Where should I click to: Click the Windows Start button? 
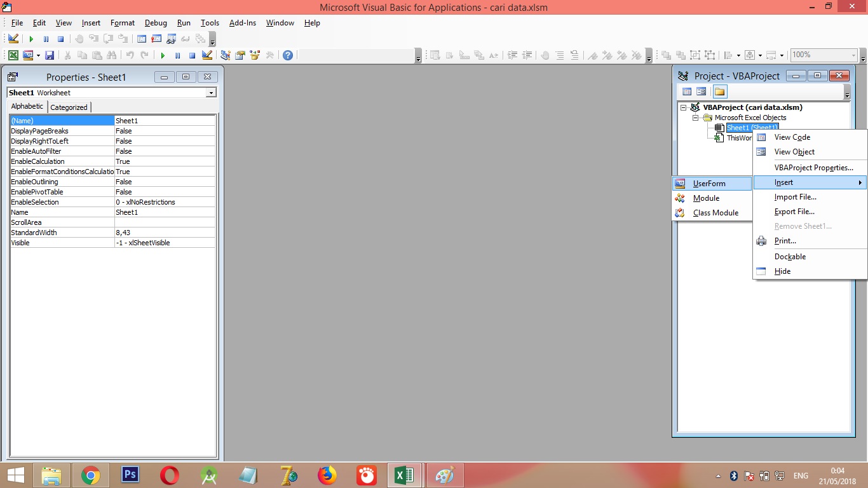[x=15, y=475]
